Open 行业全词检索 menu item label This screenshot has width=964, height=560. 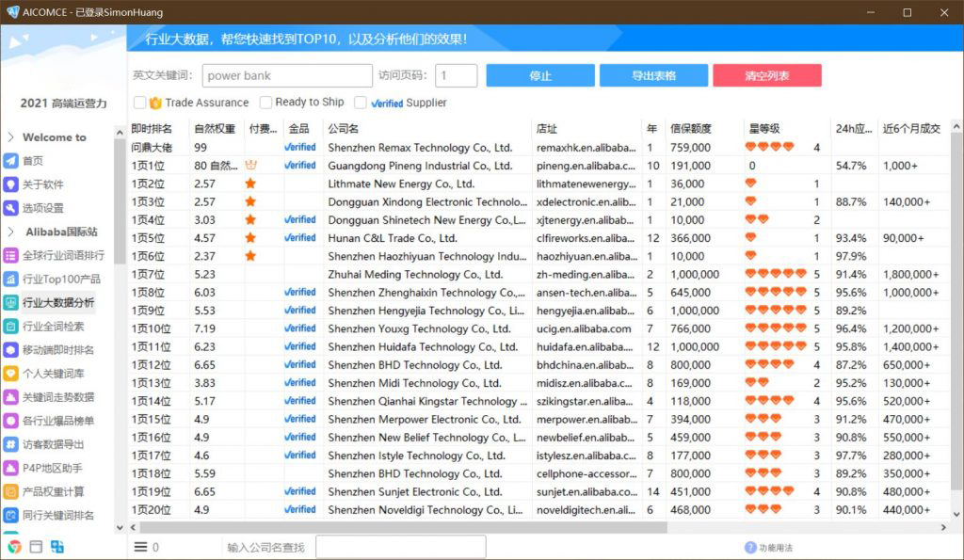[53, 327]
